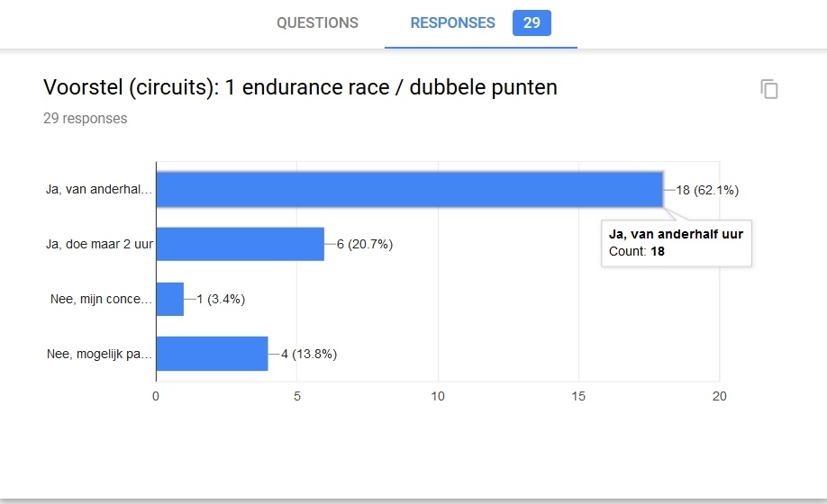Viewport: 827px width, 504px height.
Task: Click the "29 responses" text under the title
Action: click(x=86, y=118)
